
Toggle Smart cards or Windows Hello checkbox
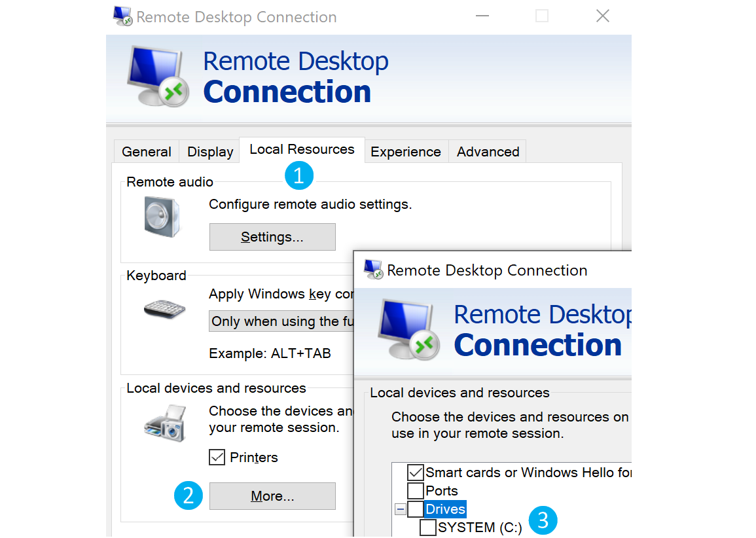tap(415, 473)
